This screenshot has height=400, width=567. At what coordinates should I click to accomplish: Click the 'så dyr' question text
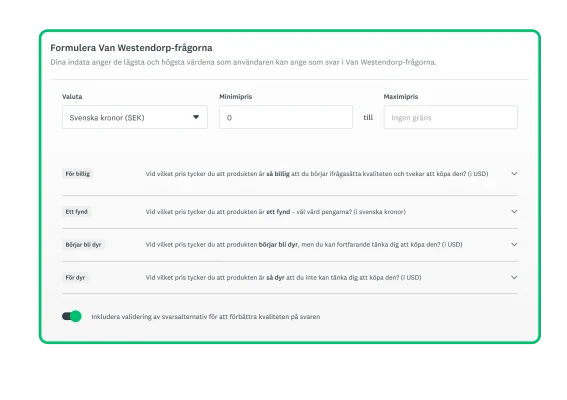tap(284, 277)
